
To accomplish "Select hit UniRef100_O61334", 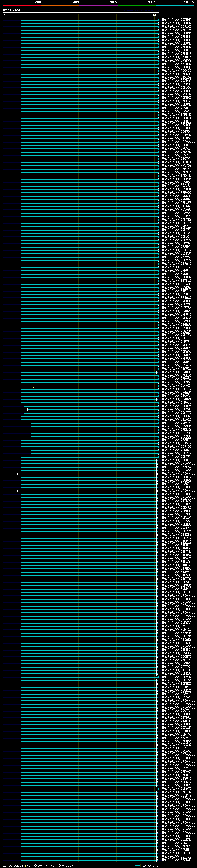I will tap(177, 514).
